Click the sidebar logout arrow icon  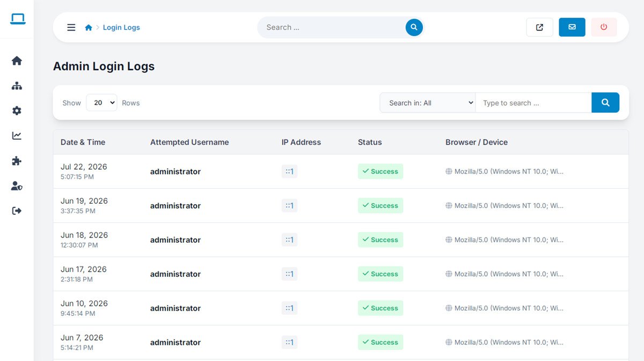[x=17, y=211]
